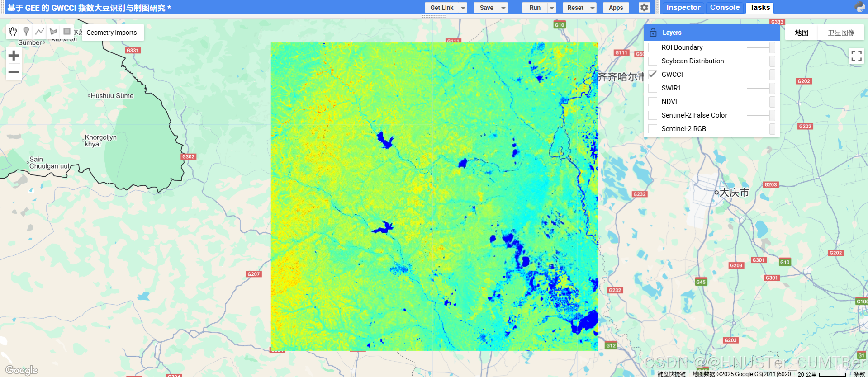This screenshot has width=868, height=377.
Task: Enable the ROI Boundary layer
Action: point(653,47)
